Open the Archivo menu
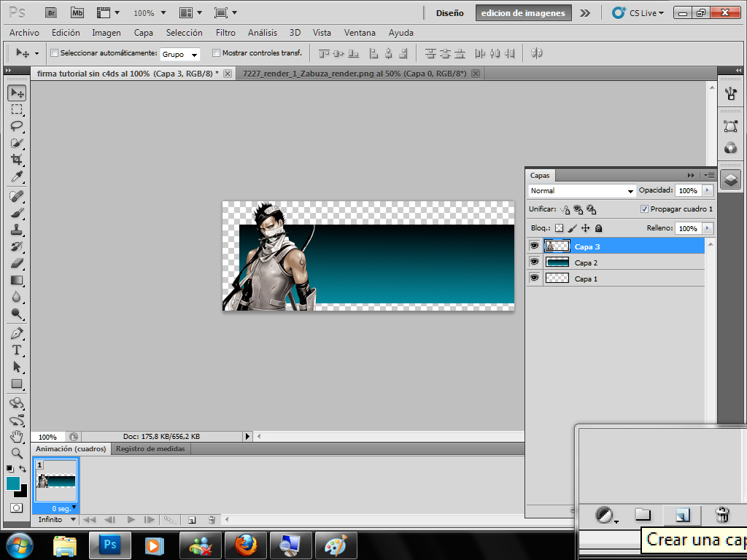The width and height of the screenshot is (747, 560). 24,33
